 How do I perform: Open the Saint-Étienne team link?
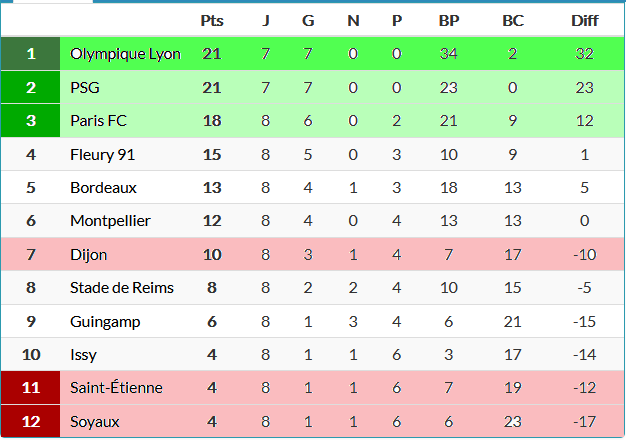click(x=116, y=388)
